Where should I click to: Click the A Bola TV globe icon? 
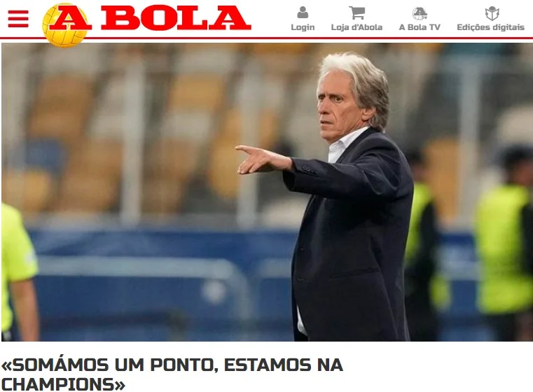tap(420, 13)
